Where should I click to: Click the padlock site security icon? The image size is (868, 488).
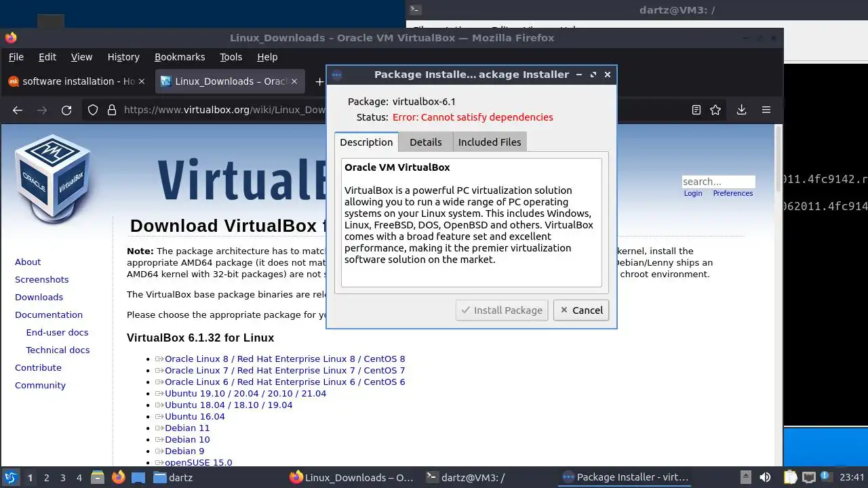[x=111, y=110]
